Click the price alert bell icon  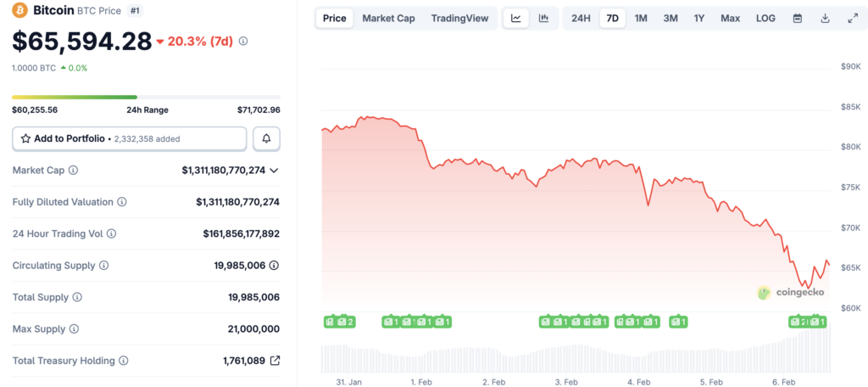click(266, 138)
